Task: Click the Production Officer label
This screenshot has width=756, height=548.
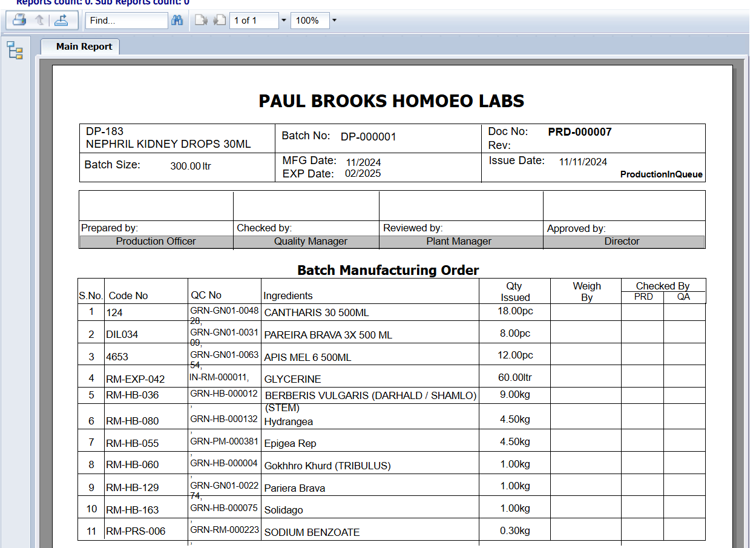Action: click(x=156, y=241)
